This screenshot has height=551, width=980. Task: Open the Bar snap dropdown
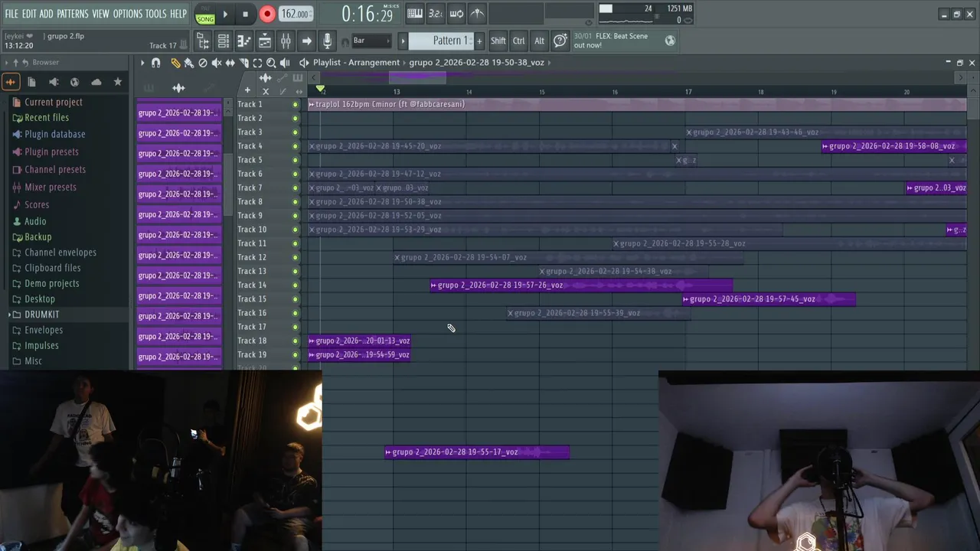(371, 41)
